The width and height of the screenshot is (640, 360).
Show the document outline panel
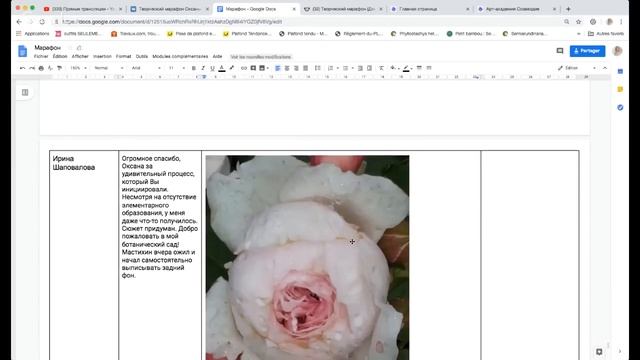(x=25, y=92)
